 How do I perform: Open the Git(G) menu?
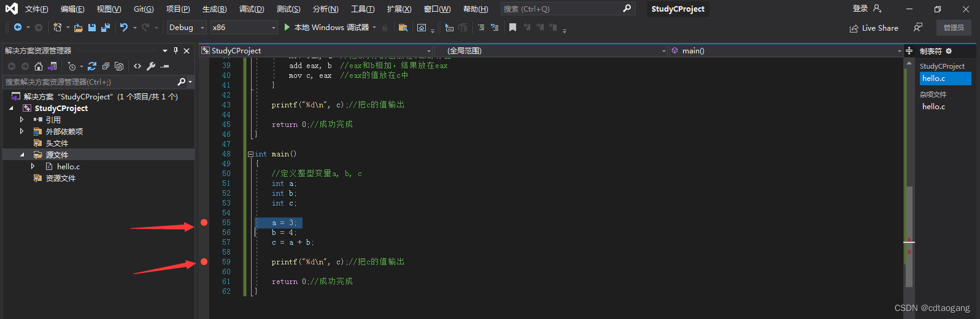(144, 9)
